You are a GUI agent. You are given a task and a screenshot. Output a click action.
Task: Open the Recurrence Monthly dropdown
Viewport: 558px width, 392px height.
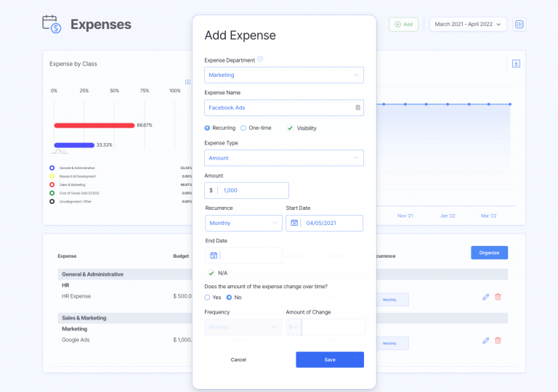coord(243,223)
